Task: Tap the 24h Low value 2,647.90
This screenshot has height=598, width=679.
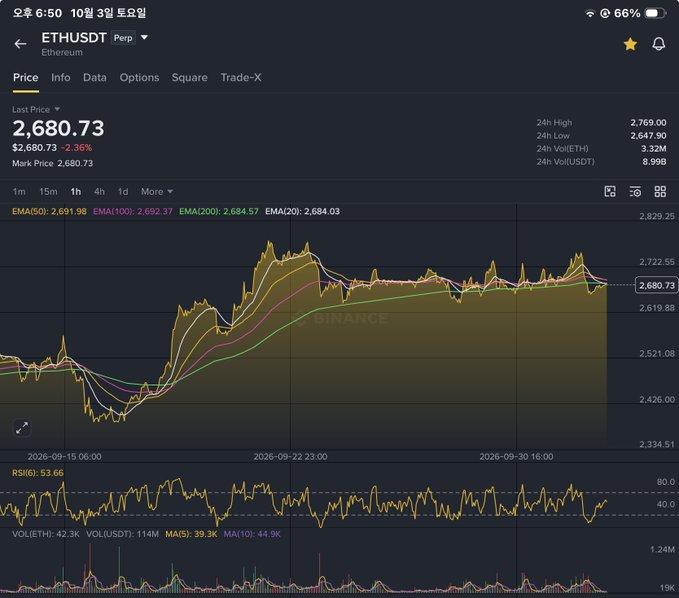Action: point(648,136)
